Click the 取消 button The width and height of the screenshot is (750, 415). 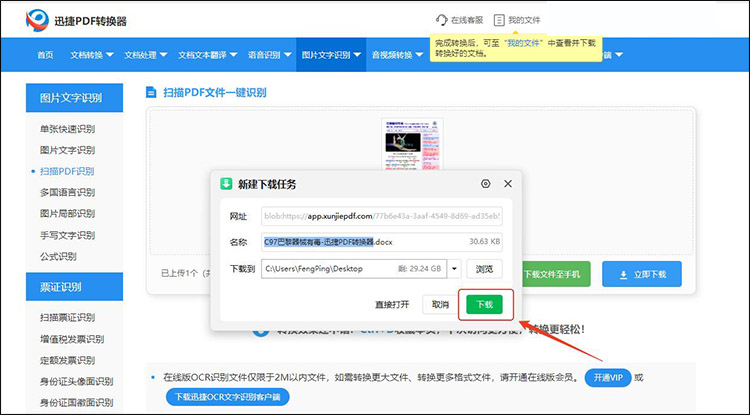coord(440,305)
